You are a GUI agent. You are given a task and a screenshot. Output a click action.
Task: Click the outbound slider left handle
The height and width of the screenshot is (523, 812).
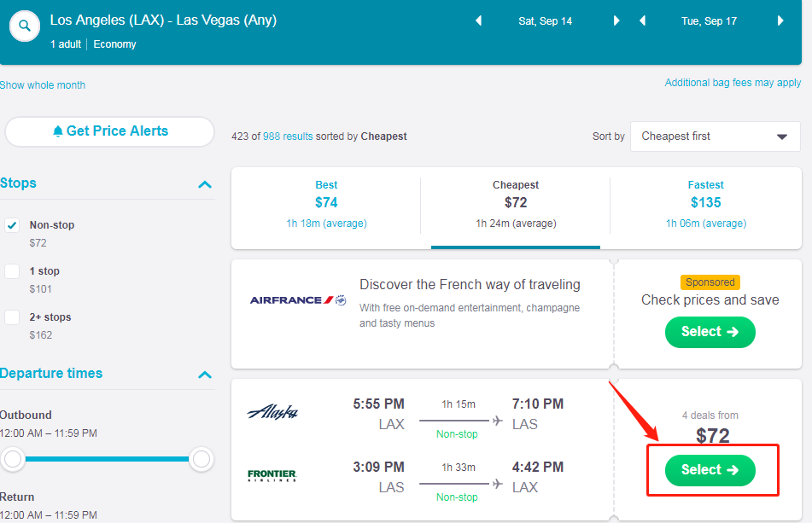pyautogui.click(x=13, y=459)
